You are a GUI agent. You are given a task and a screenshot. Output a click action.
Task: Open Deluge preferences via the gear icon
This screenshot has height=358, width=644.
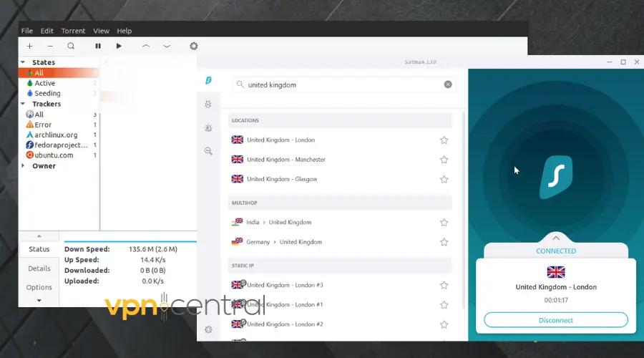point(194,46)
